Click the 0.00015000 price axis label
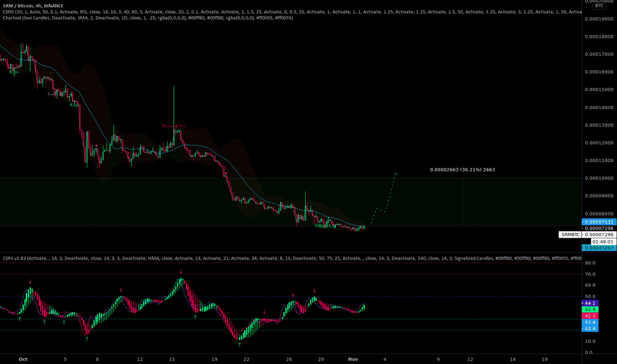The image size is (617, 364). (x=599, y=89)
